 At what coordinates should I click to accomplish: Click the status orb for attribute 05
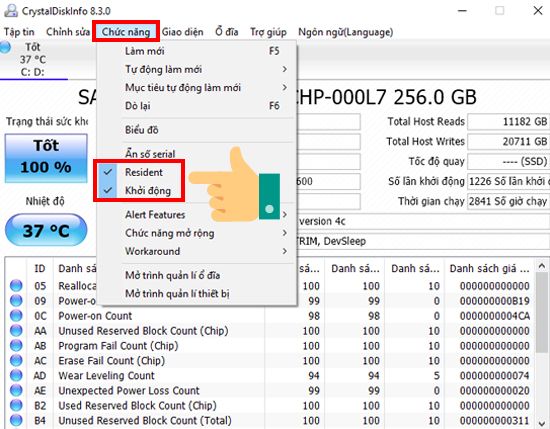tap(16, 286)
